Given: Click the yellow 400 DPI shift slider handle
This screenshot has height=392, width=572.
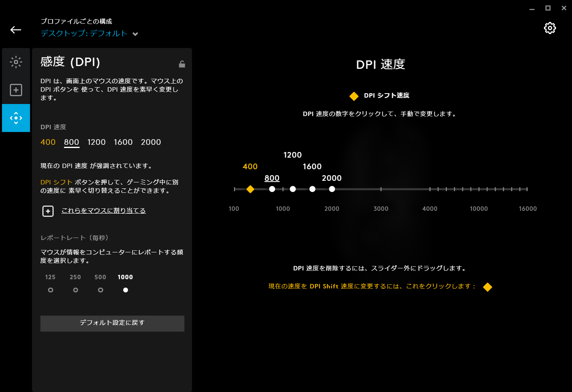Looking at the screenshot, I should coord(250,189).
